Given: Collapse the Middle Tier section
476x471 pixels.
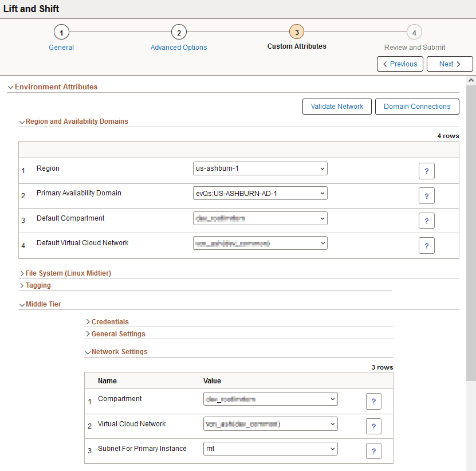Looking at the screenshot, I should (40, 304).
